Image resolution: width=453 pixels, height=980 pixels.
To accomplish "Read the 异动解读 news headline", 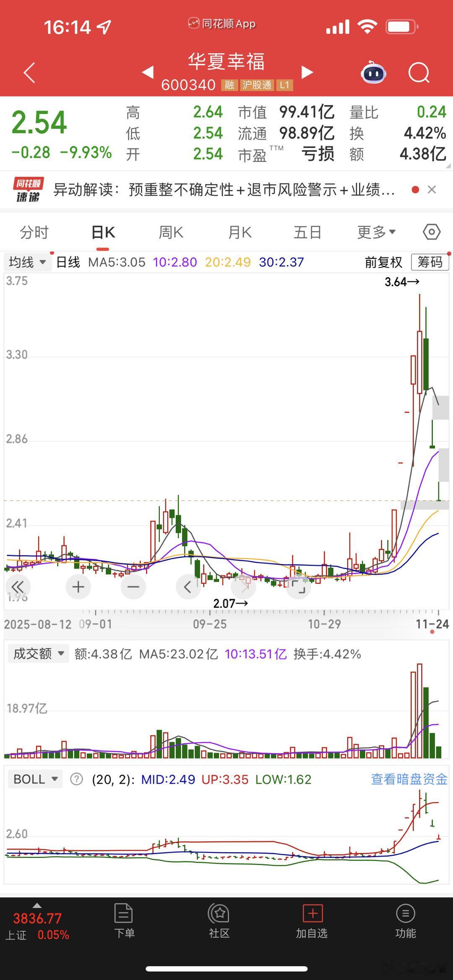I will click(224, 190).
